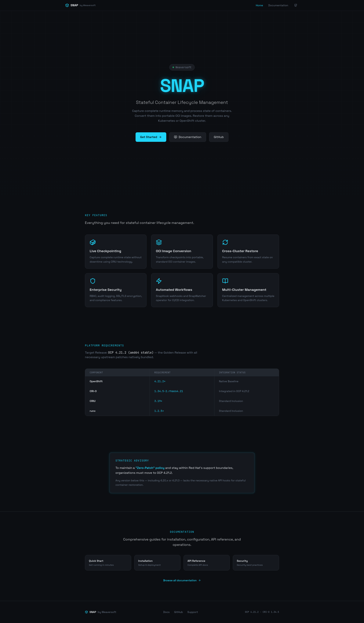Click the Get Started button
The height and width of the screenshot is (623, 364).
point(151,137)
